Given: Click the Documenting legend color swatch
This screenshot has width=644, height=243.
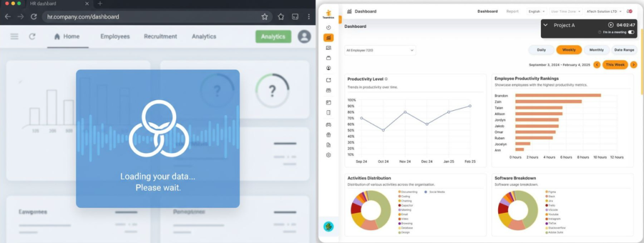Looking at the screenshot, I should 399,192.
